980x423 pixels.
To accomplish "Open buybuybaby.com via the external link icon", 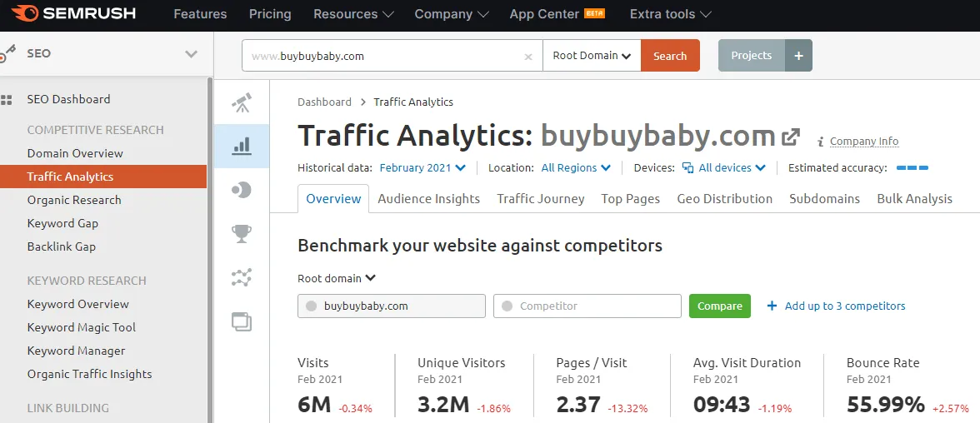I will click(790, 137).
